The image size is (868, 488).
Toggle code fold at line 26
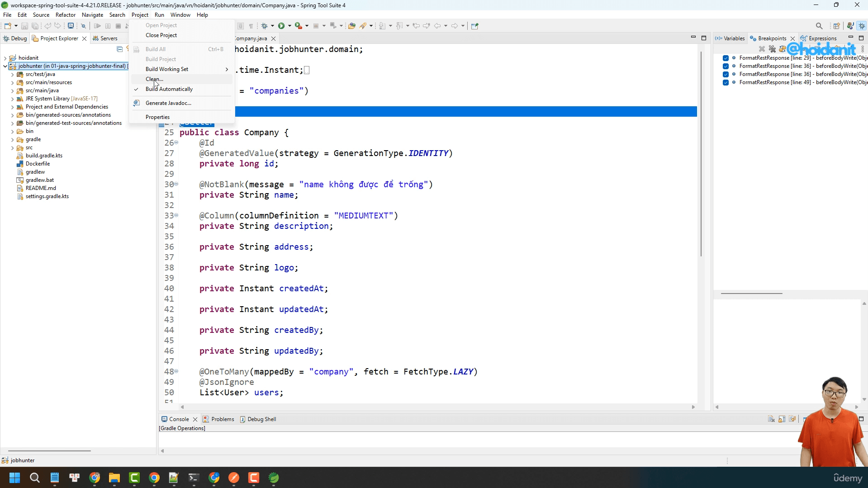[x=176, y=142]
